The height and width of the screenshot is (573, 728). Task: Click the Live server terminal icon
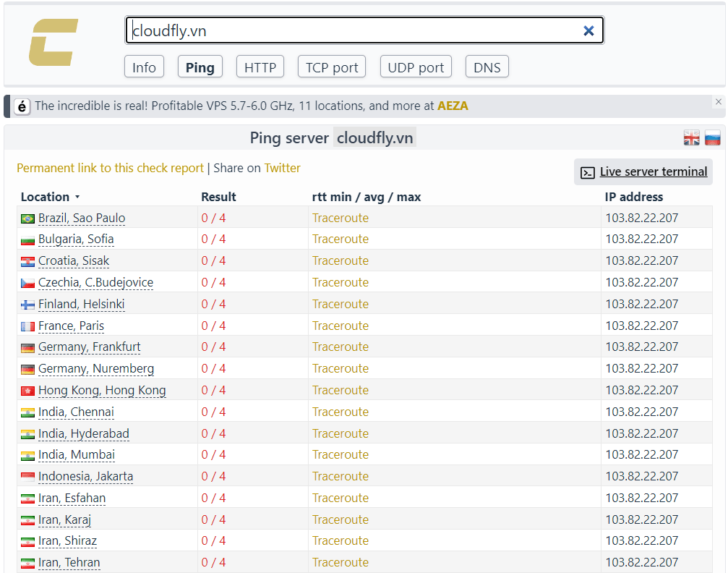pyautogui.click(x=587, y=173)
